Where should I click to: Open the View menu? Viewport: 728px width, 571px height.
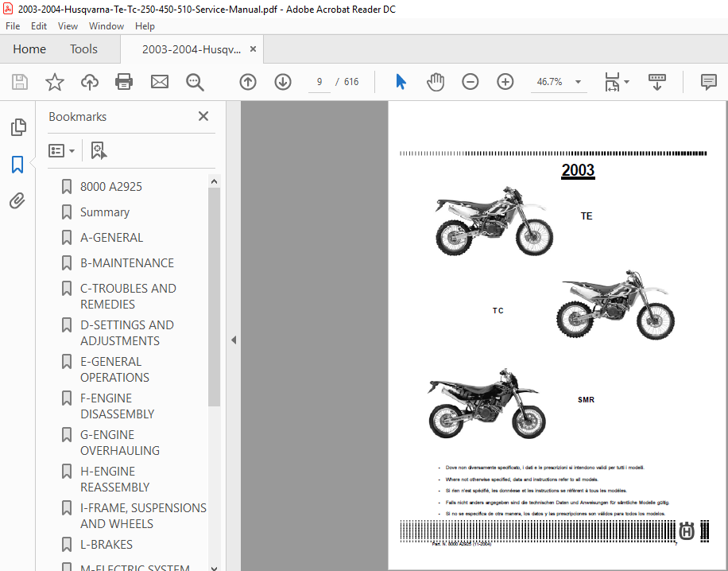[x=68, y=26]
